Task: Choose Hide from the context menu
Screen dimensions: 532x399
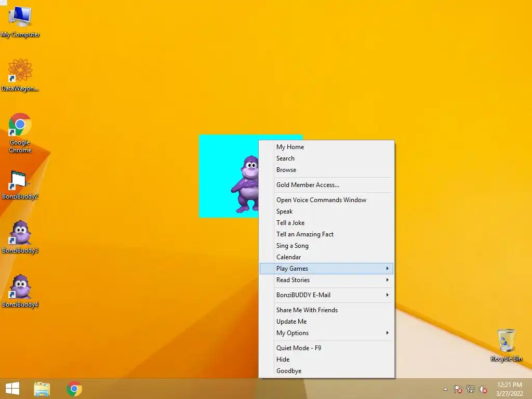Action: 326,360
